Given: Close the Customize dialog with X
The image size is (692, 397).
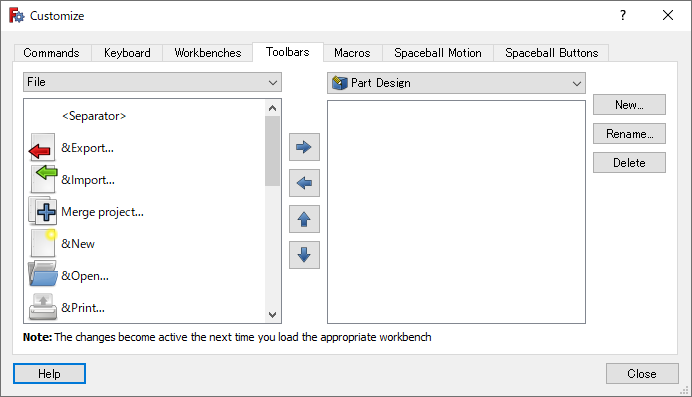Looking at the screenshot, I should point(668,15).
